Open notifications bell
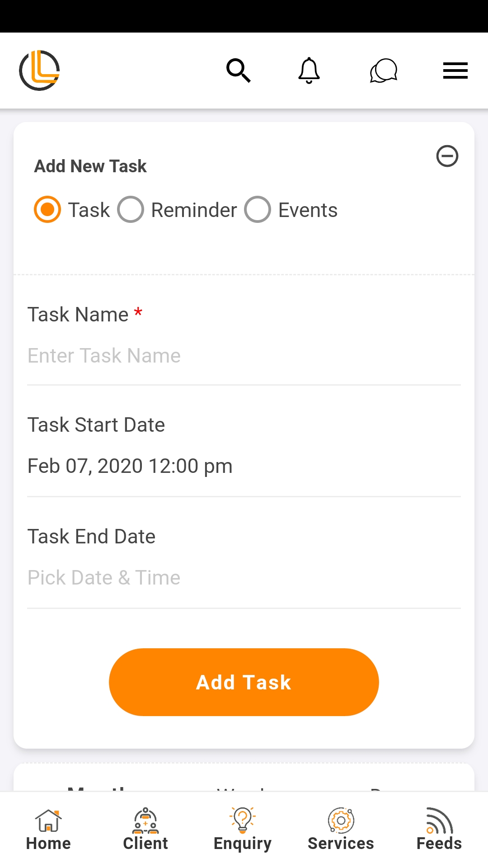Screen dimensions: 488x868 click(309, 71)
